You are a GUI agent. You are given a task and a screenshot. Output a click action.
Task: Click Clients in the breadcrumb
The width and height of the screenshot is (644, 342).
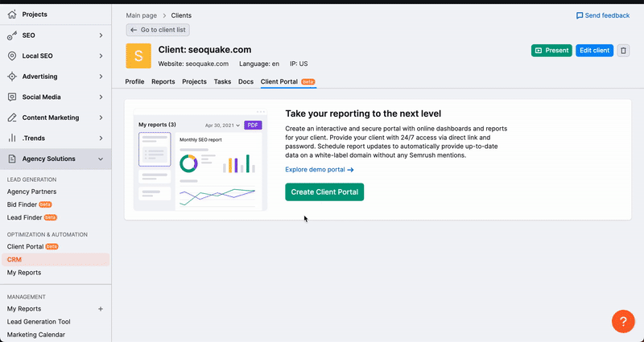click(181, 15)
